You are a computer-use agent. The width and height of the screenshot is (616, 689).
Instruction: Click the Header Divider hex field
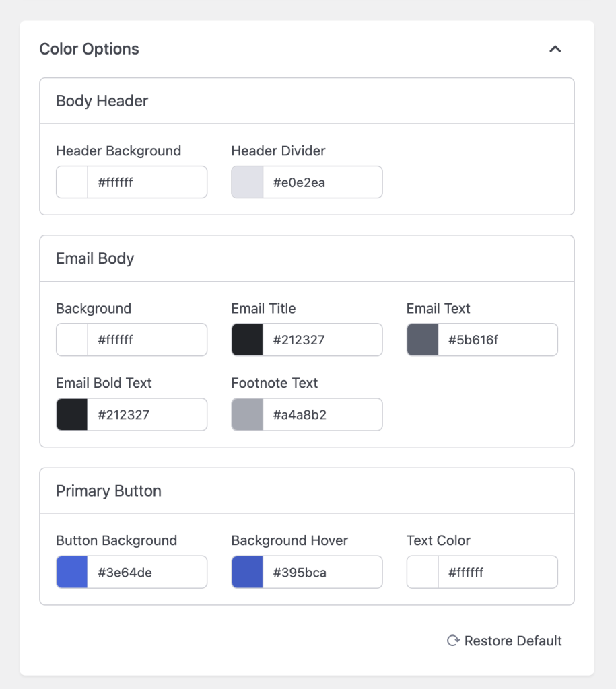[x=322, y=182]
